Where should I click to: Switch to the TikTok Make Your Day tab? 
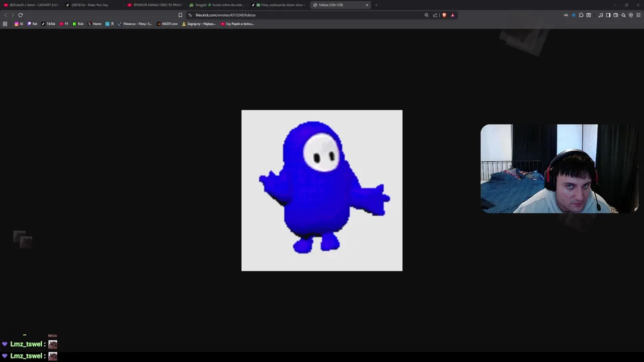point(93,5)
